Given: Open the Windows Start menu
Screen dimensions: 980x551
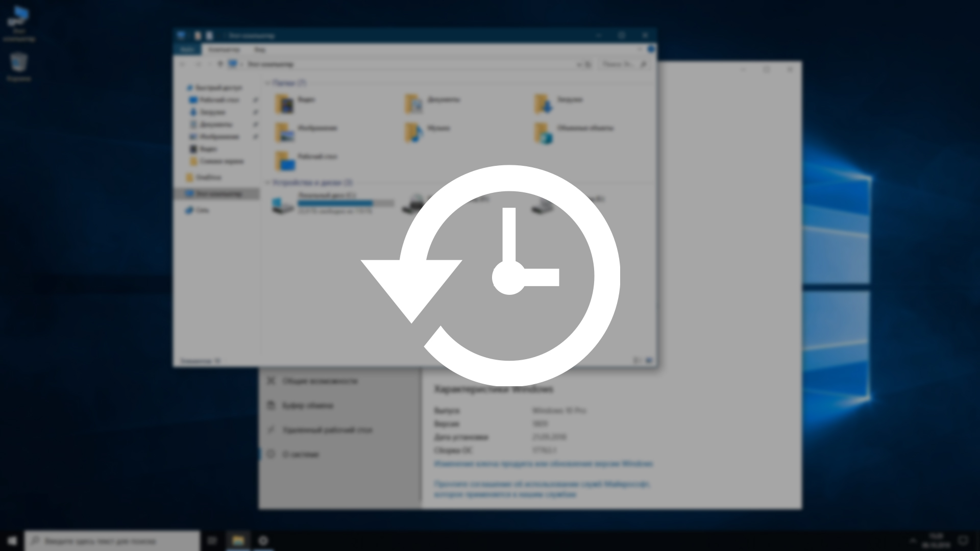Looking at the screenshot, I should click(x=12, y=541).
